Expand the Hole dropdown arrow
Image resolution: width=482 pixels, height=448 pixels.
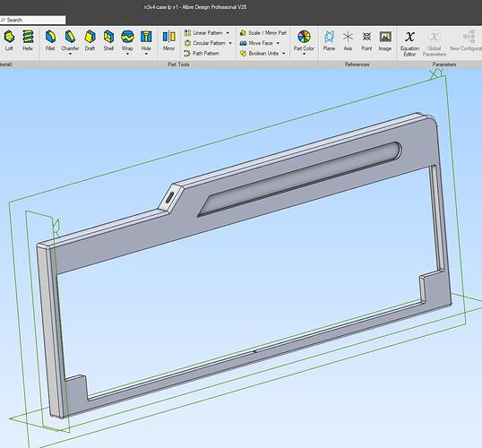[x=146, y=54]
